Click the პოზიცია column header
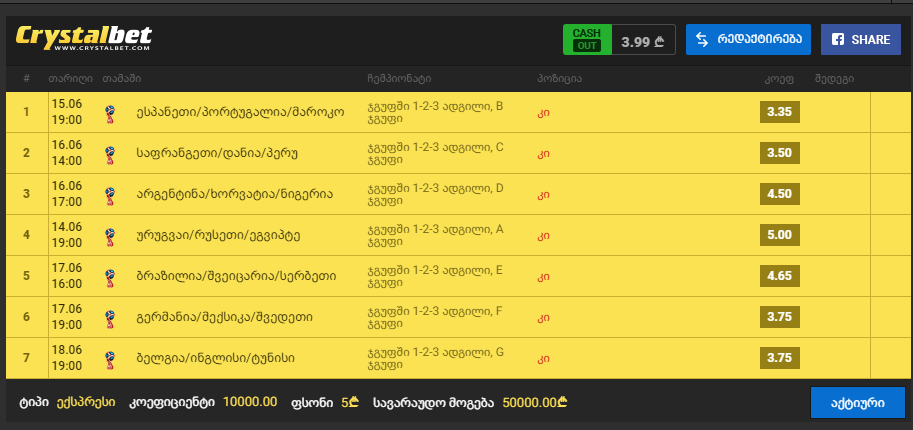 pyautogui.click(x=560, y=79)
